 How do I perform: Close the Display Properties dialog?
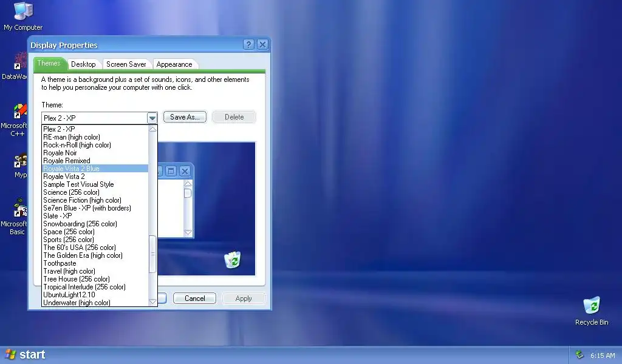click(x=262, y=45)
